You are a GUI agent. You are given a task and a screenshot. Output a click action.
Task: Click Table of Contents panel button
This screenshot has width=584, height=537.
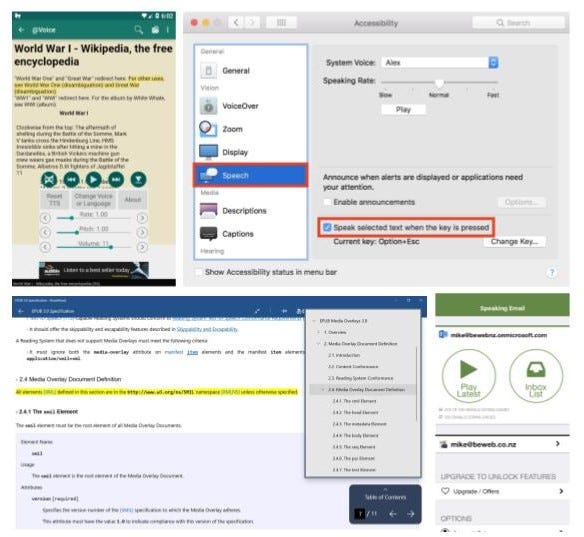click(385, 497)
